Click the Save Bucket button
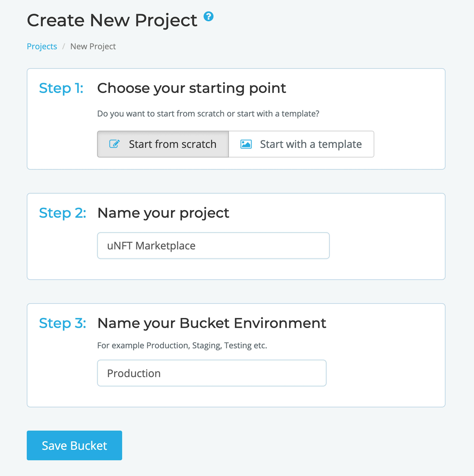The width and height of the screenshot is (474, 476). point(74,446)
